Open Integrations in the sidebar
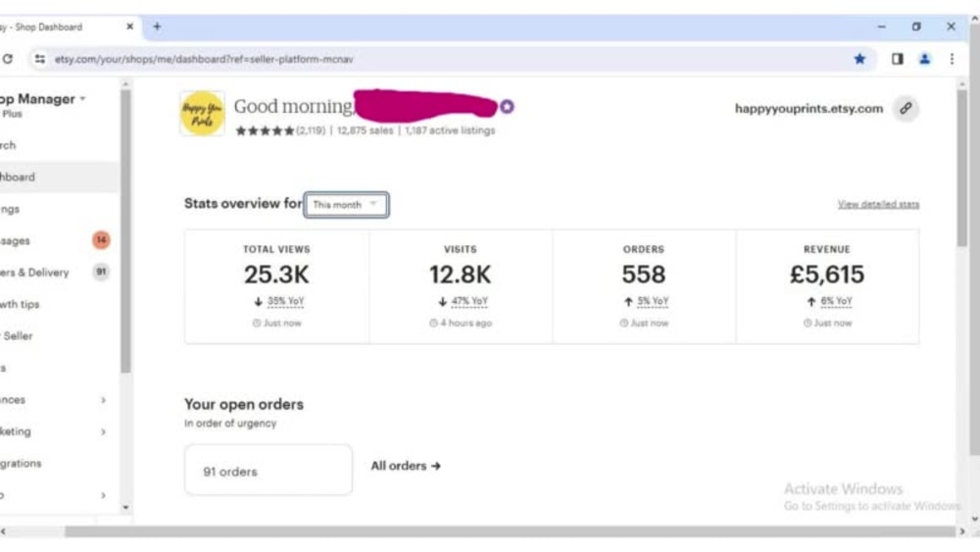Screen dimensions: 980x552 21,463
